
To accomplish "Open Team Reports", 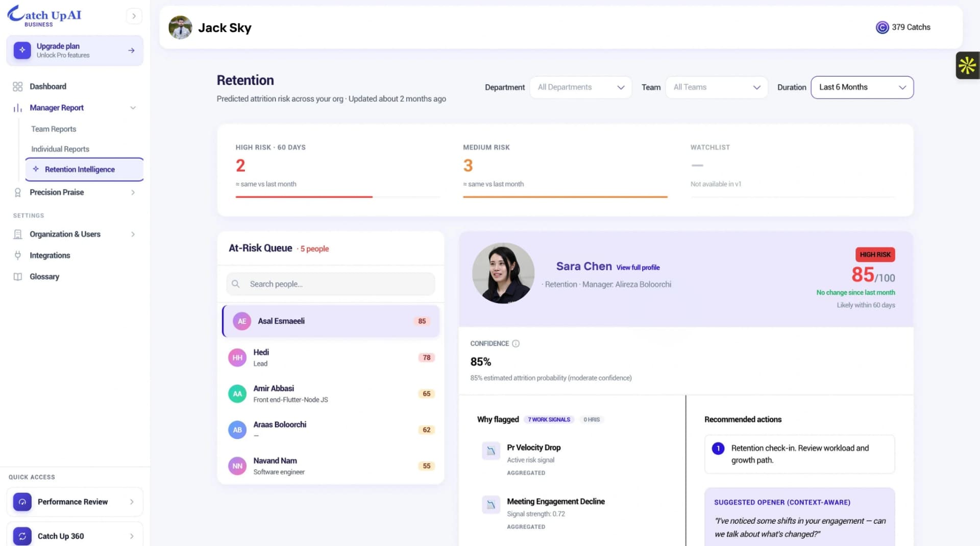I will [x=54, y=129].
